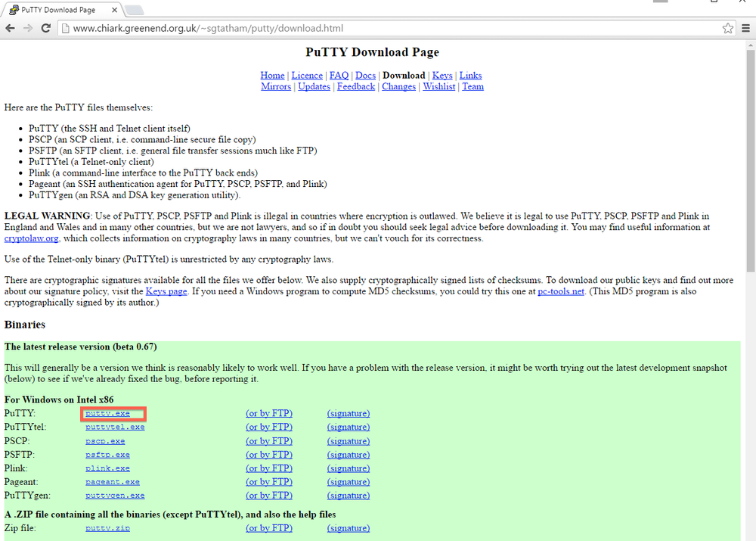756x541 pixels.
Task: Click '(or by FTP)' in the PuTTYgen row
Action: click(269, 495)
